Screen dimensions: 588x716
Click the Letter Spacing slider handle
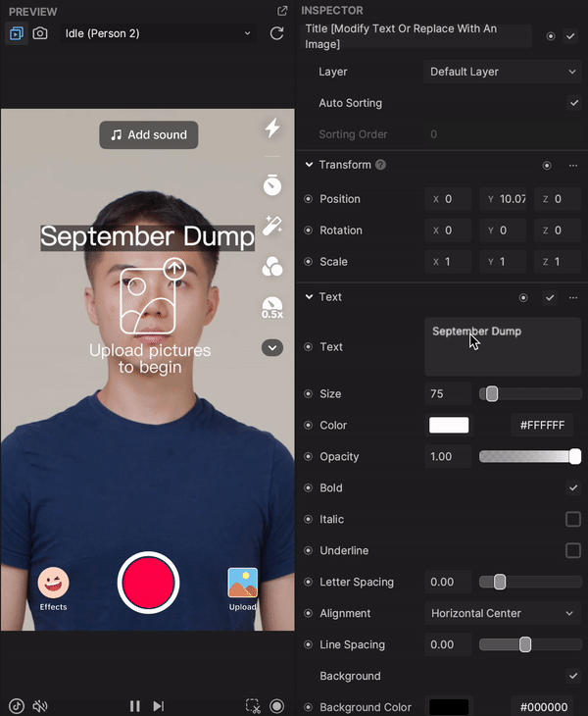500,582
